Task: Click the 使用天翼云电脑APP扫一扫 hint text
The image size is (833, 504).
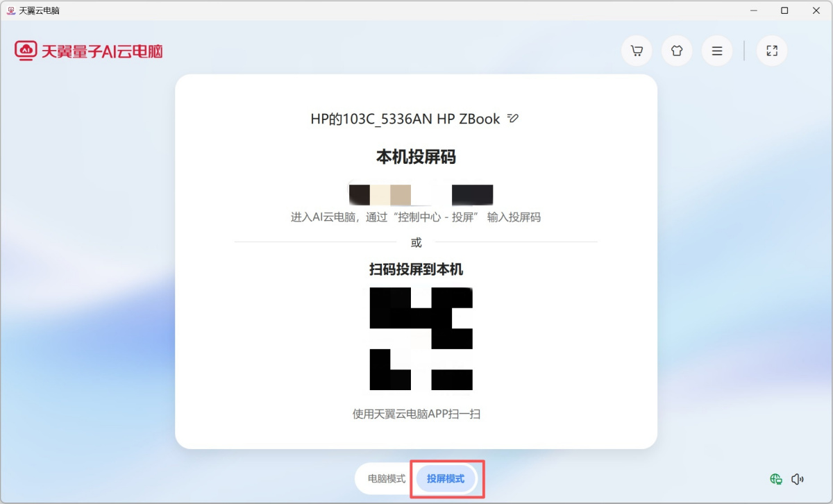Action: [x=416, y=414]
